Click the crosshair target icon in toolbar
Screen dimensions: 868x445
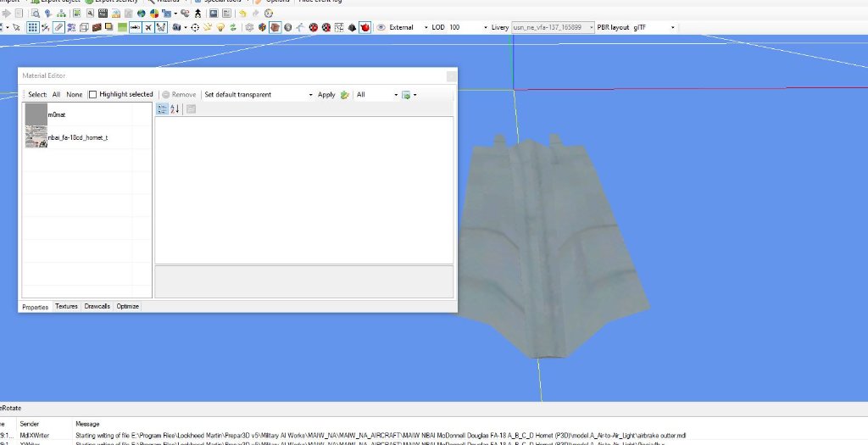[x=195, y=27]
